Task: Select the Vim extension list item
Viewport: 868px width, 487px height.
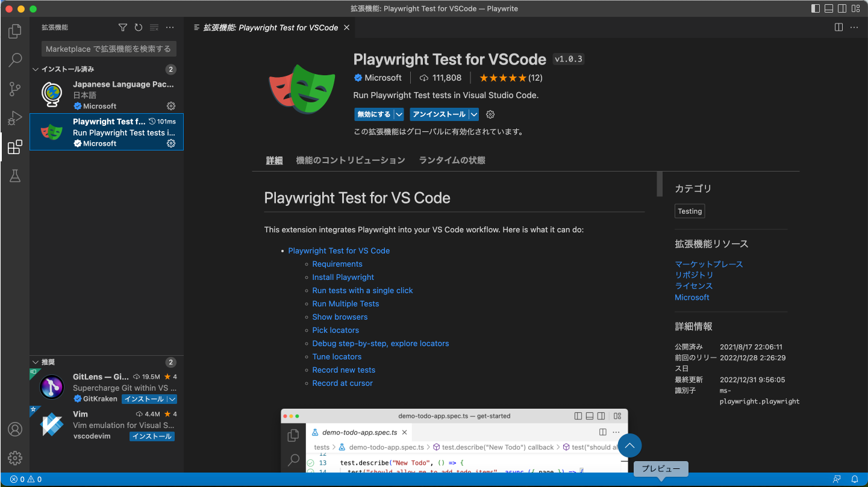Action: click(x=107, y=425)
